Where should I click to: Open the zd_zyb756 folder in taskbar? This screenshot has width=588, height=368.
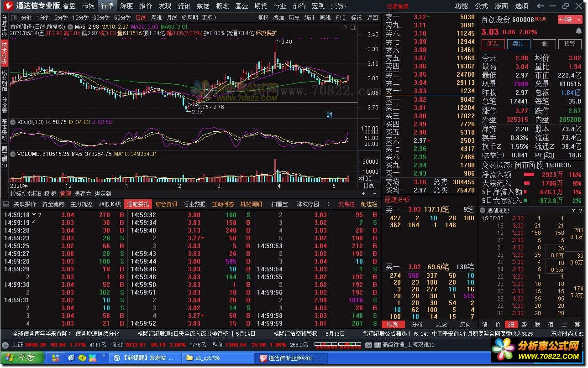click(x=218, y=358)
